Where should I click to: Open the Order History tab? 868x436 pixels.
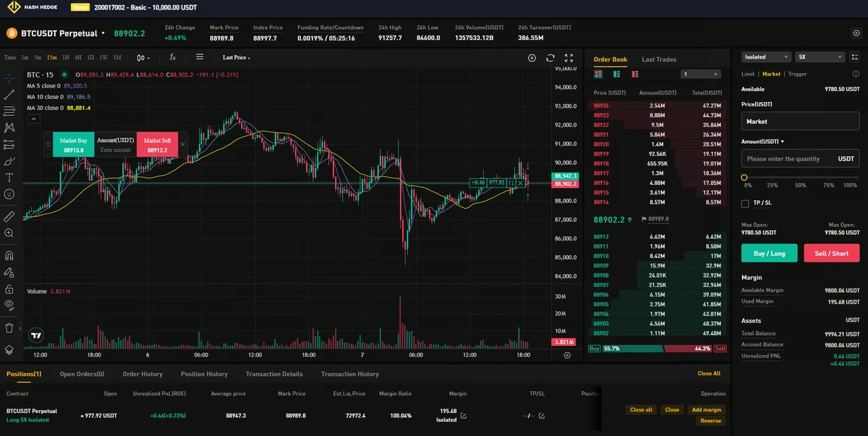coord(142,374)
